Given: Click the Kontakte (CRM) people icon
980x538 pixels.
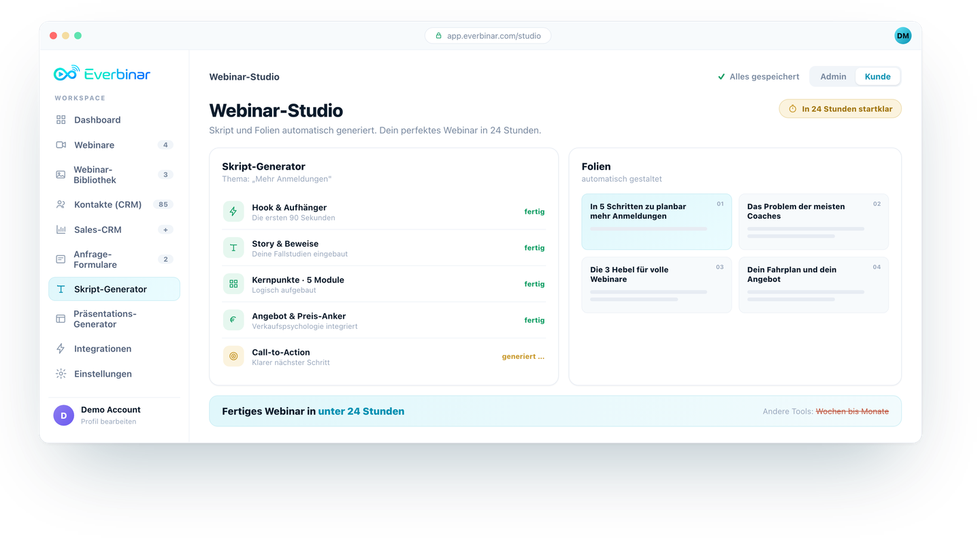Looking at the screenshot, I should pos(61,204).
